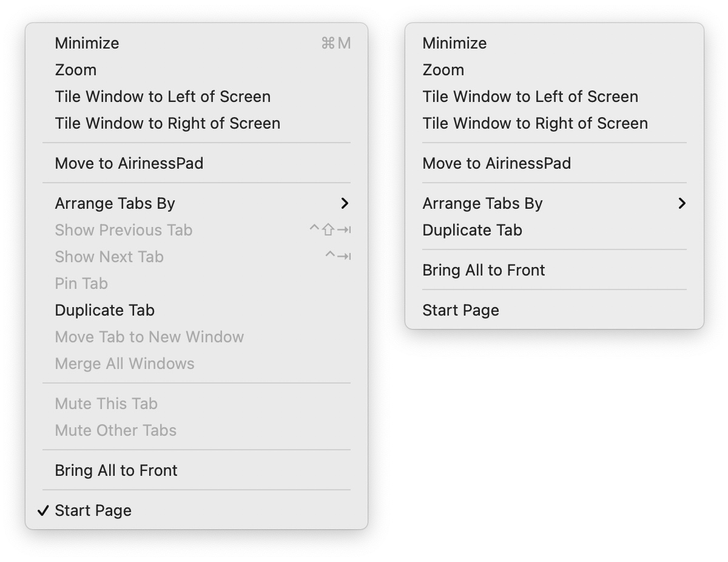Move to AirinessPad in left menu

point(197,163)
